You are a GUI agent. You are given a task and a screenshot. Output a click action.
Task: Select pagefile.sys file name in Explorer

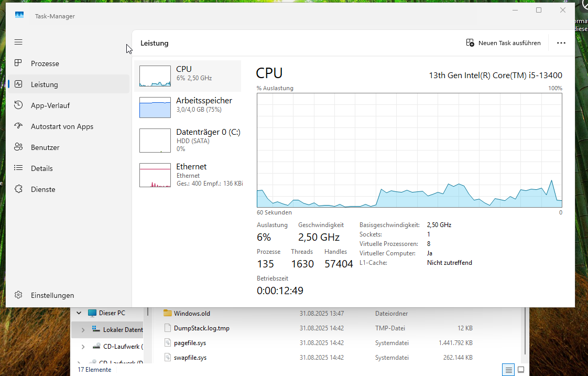pos(190,342)
